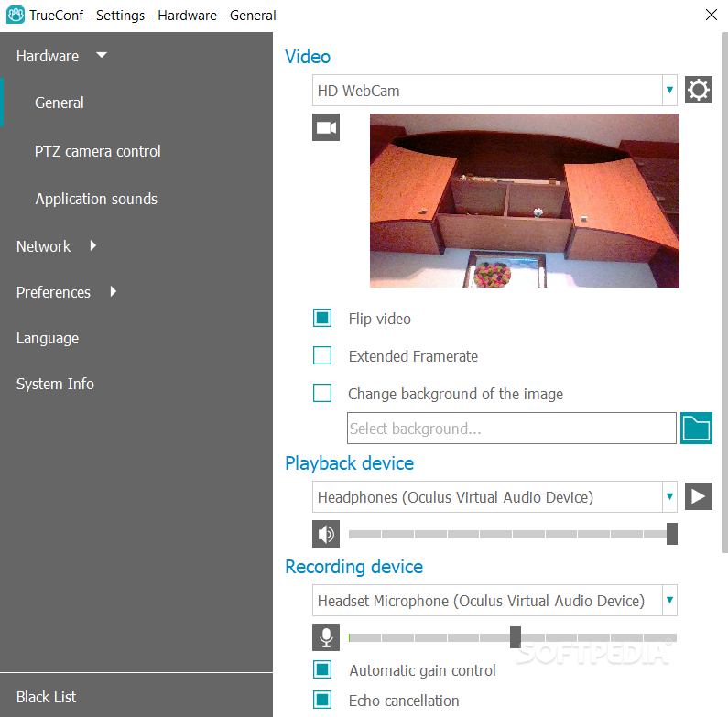Expand the Preferences section arrow
This screenshot has height=717, width=728.
coord(113,291)
